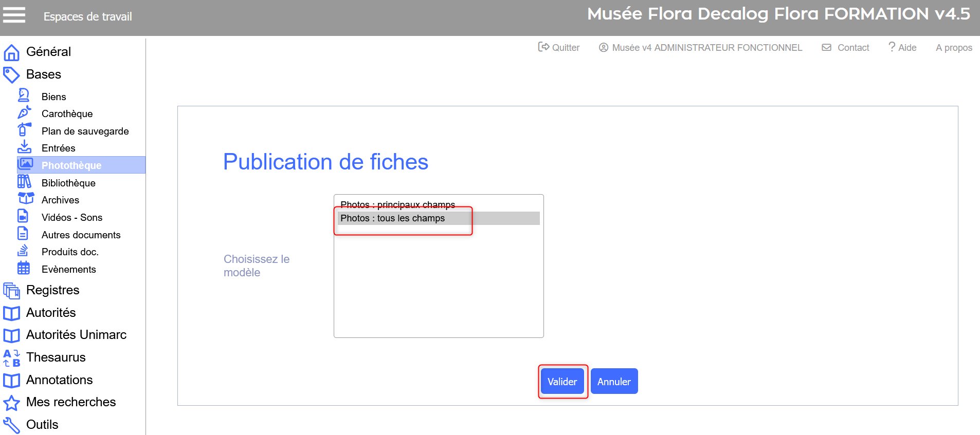
Task: Expand the Autorités Unimarc section
Action: (76, 335)
